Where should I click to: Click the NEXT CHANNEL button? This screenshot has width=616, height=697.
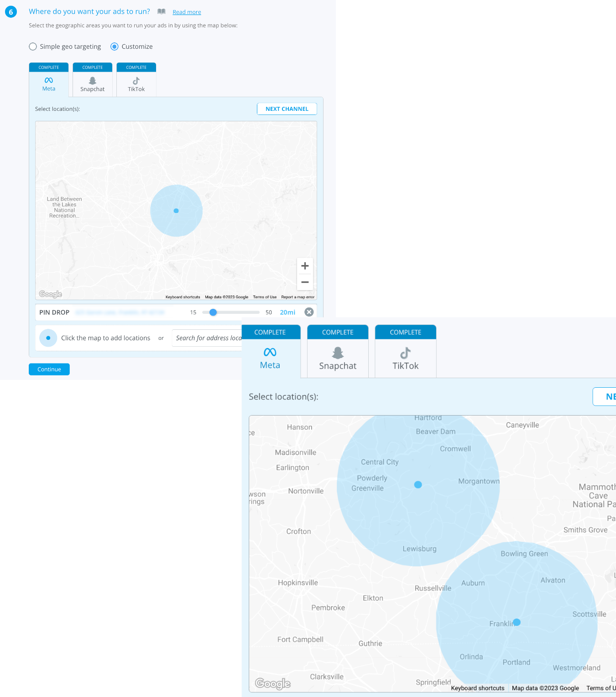(x=287, y=109)
